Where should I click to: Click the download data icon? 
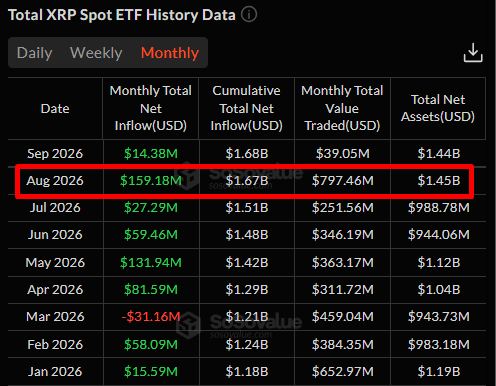click(x=473, y=53)
